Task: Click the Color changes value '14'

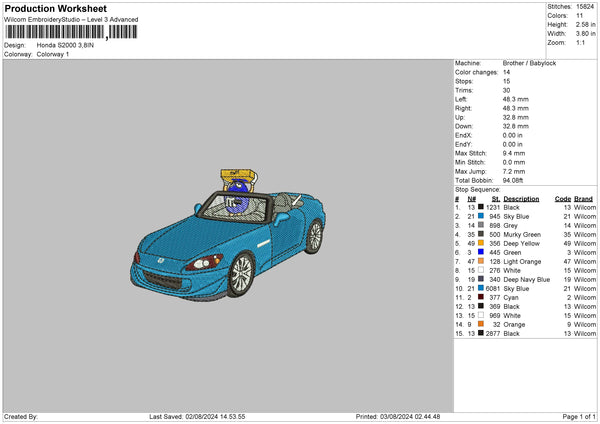Action: [x=506, y=72]
